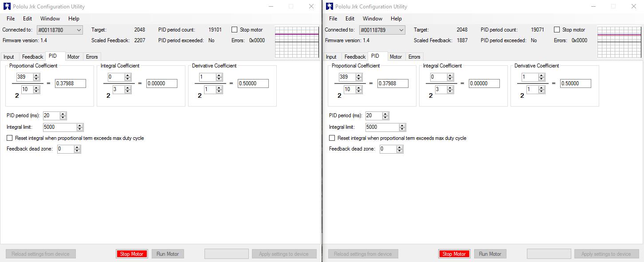The image size is (644, 262).
Task: Open the File menu in the left Jrk window
Action: coord(11,19)
